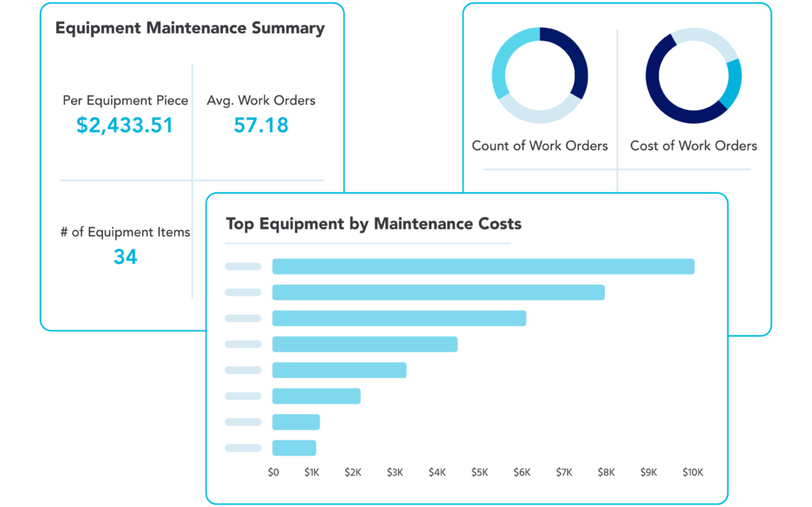Click the $2,433.51 per equipment value
Image resolution: width=812 pixels, height=507 pixels.
124,125
